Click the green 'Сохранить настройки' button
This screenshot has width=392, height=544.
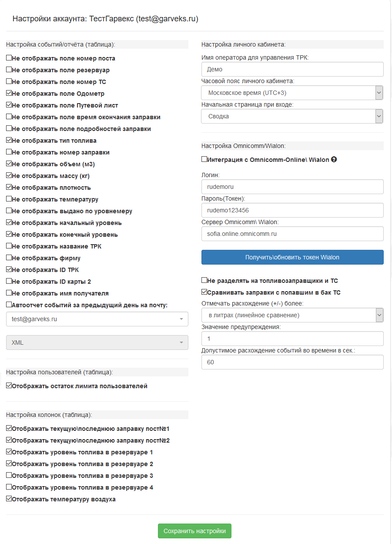pyautogui.click(x=194, y=531)
